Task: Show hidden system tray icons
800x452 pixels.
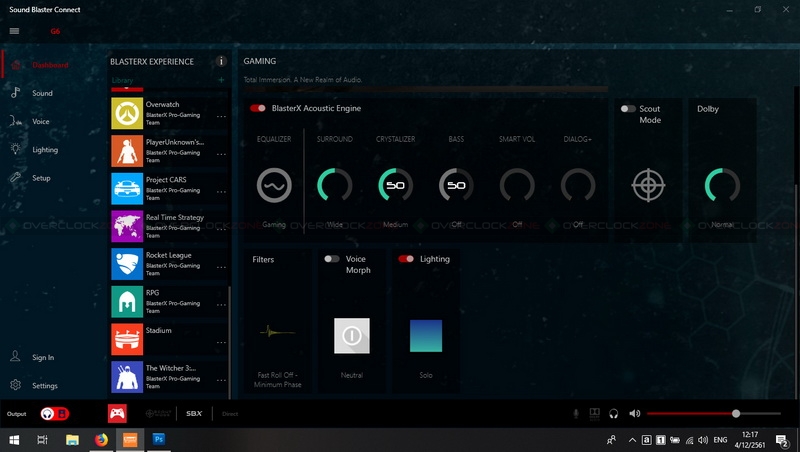Action: click(632, 440)
